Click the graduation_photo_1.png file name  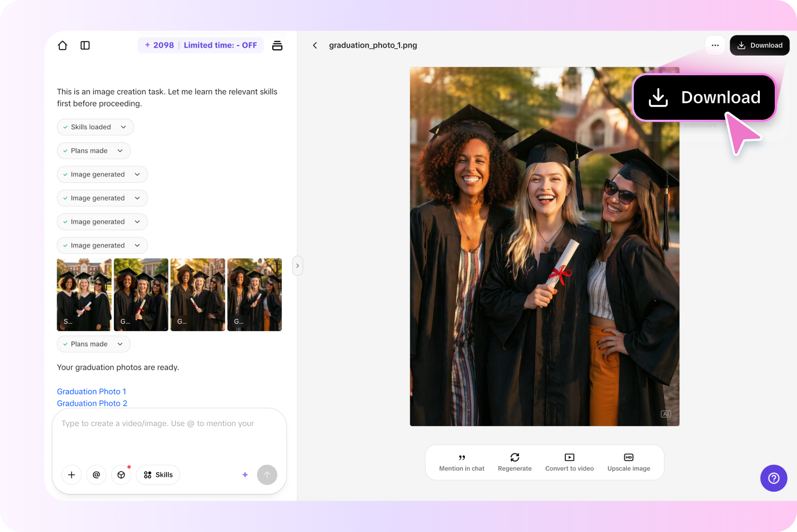[373, 46]
